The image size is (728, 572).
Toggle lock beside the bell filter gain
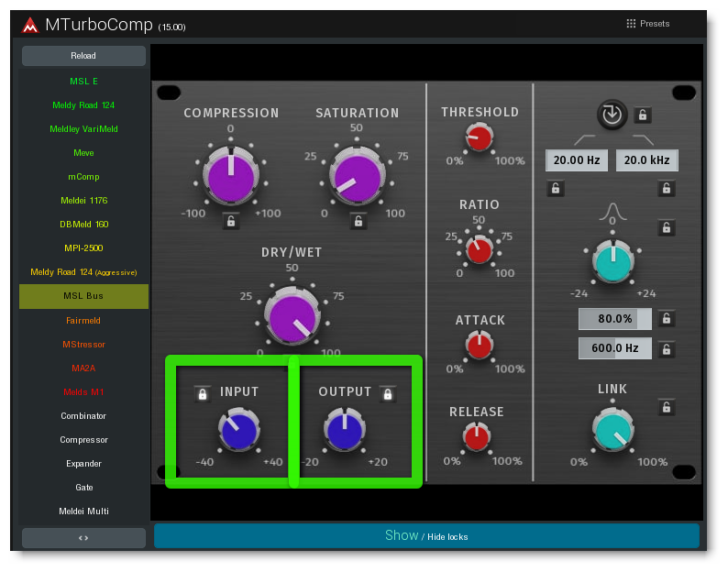(x=667, y=227)
